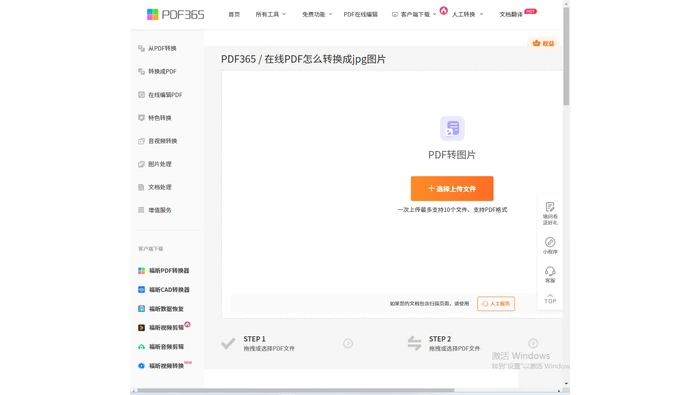700x395 pixels.
Task: Open the 福昕PDF转换器 download link
Action: (x=169, y=270)
